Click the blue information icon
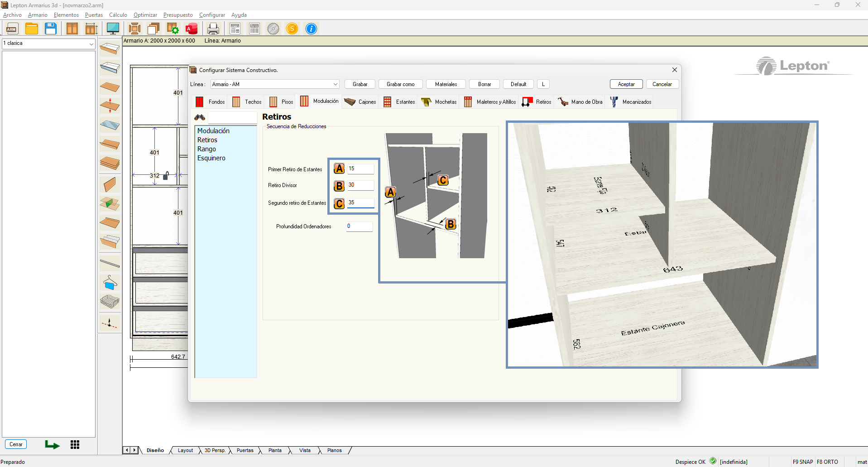This screenshot has height=467, width=868. coord(311,29)
